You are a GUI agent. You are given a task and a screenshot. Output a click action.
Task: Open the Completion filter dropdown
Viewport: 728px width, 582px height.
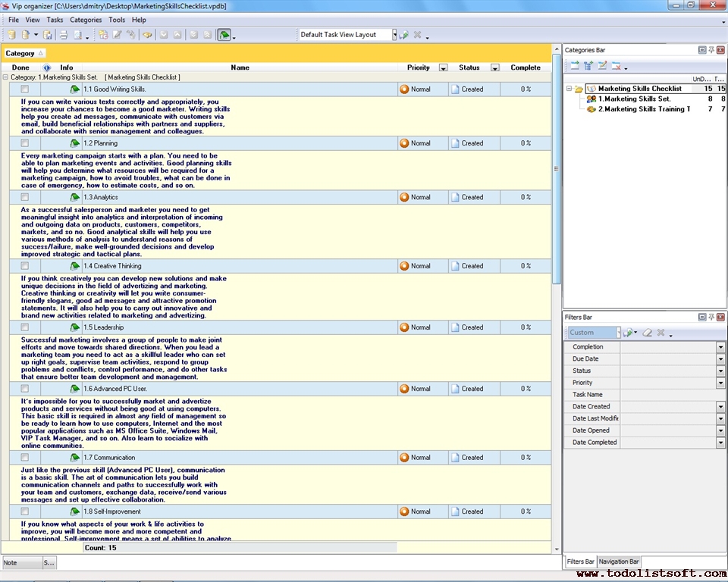[720, 347]
